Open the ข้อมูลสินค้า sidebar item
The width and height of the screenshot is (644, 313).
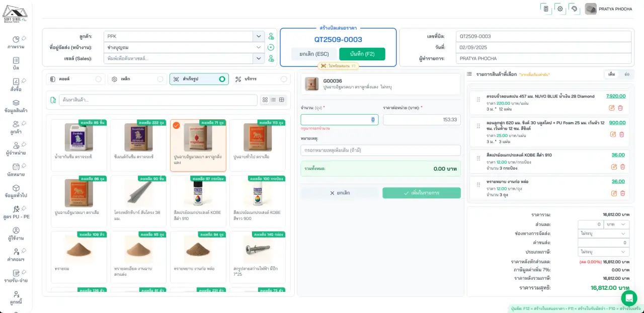pyautogui.click(x=16, y=106)
